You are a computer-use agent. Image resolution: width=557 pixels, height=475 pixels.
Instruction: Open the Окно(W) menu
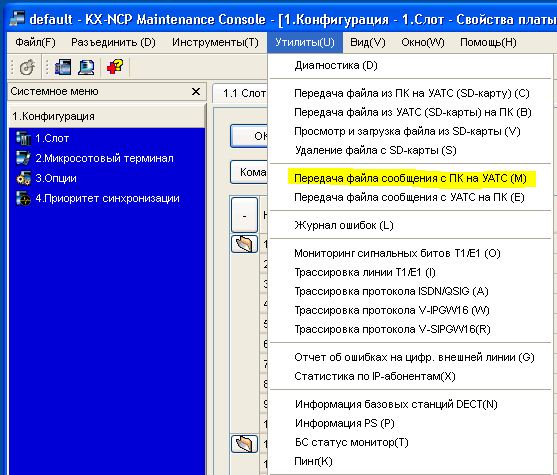pos(423,42)
